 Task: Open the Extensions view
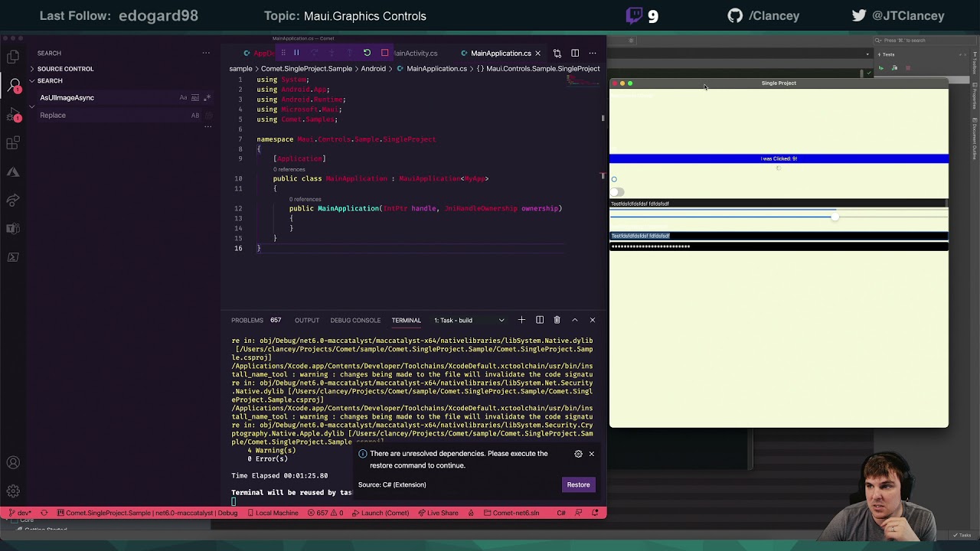pos(13,143)
